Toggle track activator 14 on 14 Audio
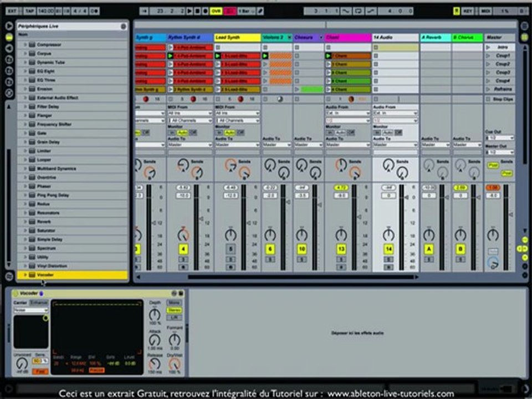Viewport: 532px width, 399px height. [x=388, y=249]
